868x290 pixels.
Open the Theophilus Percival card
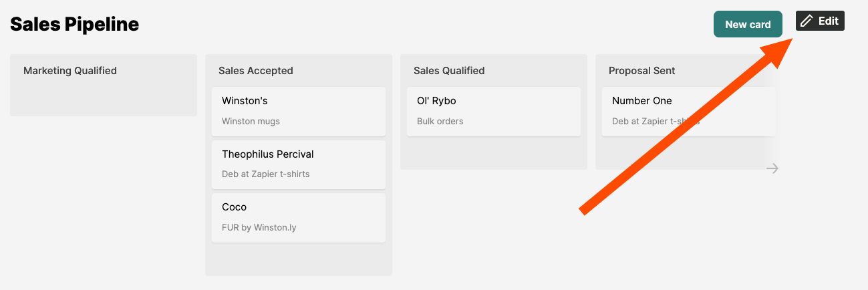[299, 164]
